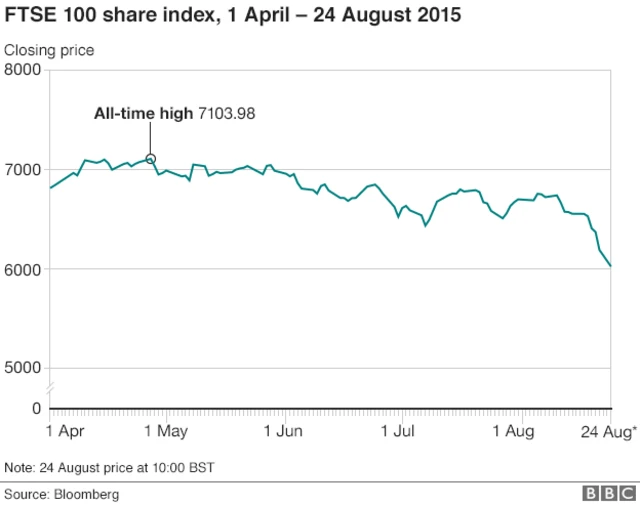
Task: Click the 6000 y-axis label
Action: coord(22,269)
